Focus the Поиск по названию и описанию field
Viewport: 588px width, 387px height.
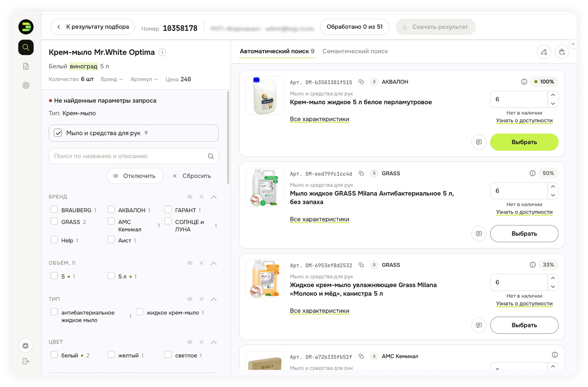133,156
